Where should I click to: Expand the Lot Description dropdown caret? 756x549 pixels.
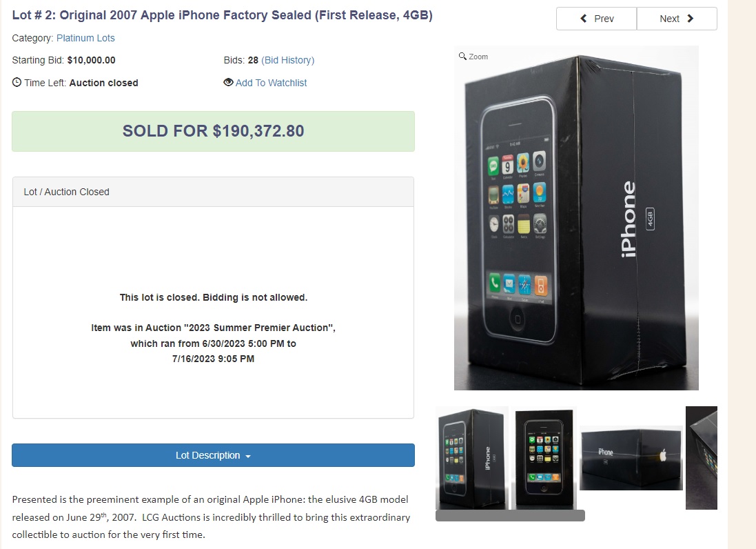click(x=248, y=457)
